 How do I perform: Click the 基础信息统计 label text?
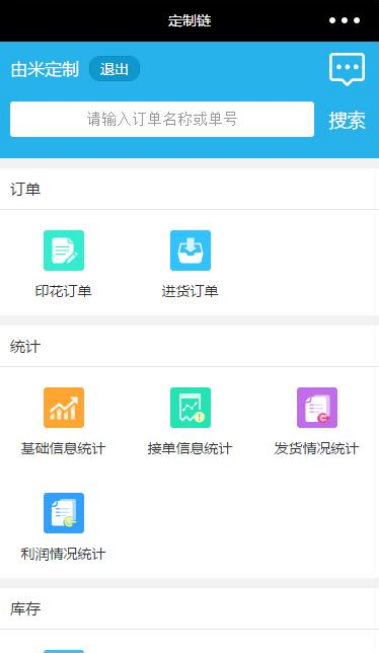pyautogui.click(x=63, y=448)
